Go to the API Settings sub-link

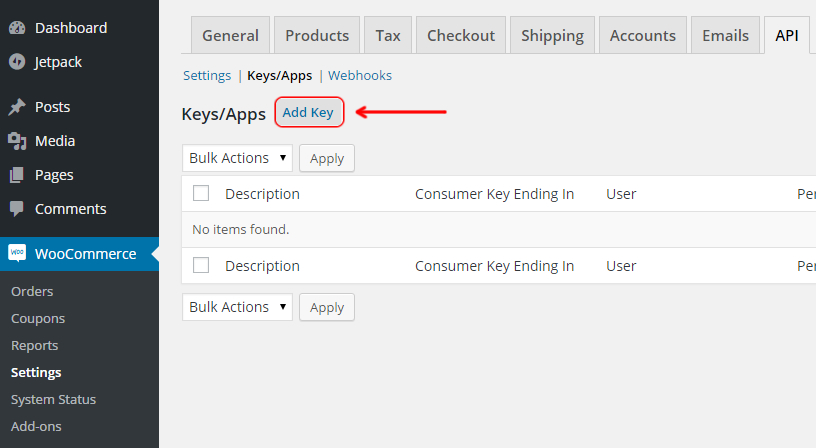pos(207,75)
